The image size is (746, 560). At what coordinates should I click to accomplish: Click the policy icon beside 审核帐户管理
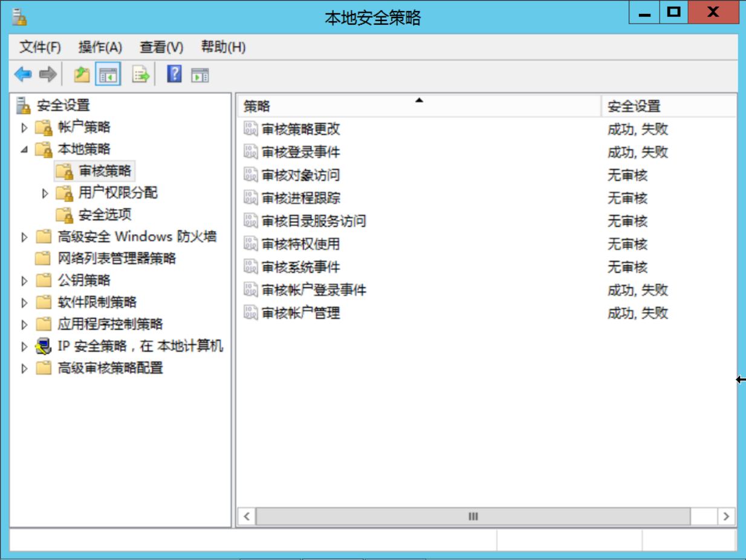click(x=250, y=313)
